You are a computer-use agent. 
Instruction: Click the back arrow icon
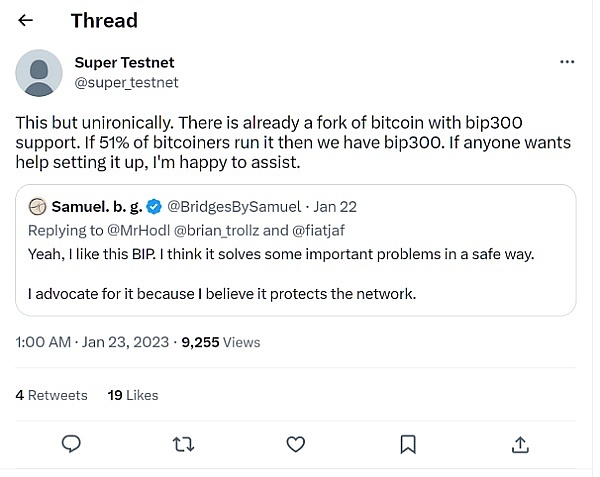point(26,20)
